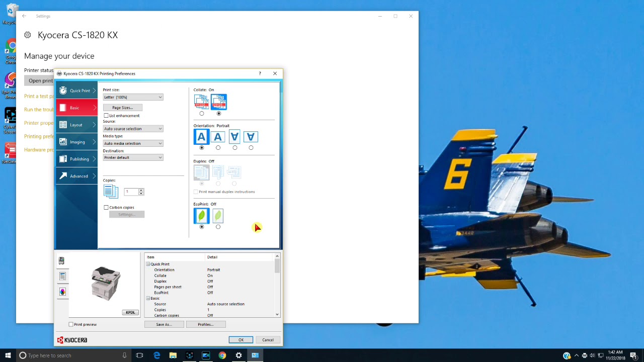Screen dimensions: 644x362
Task: Show hidden icons tray chevron
Action: click(577, 355)
